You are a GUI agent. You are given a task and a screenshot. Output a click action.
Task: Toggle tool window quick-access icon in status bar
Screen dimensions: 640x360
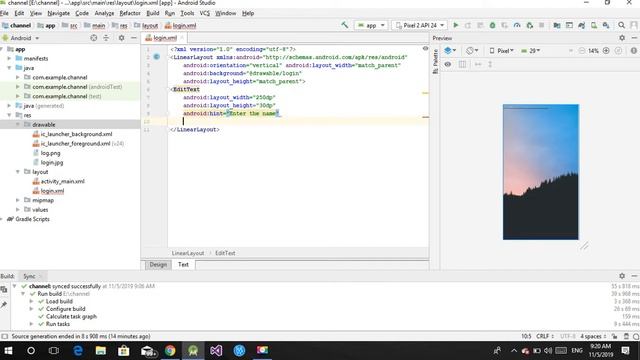(4, 336)
